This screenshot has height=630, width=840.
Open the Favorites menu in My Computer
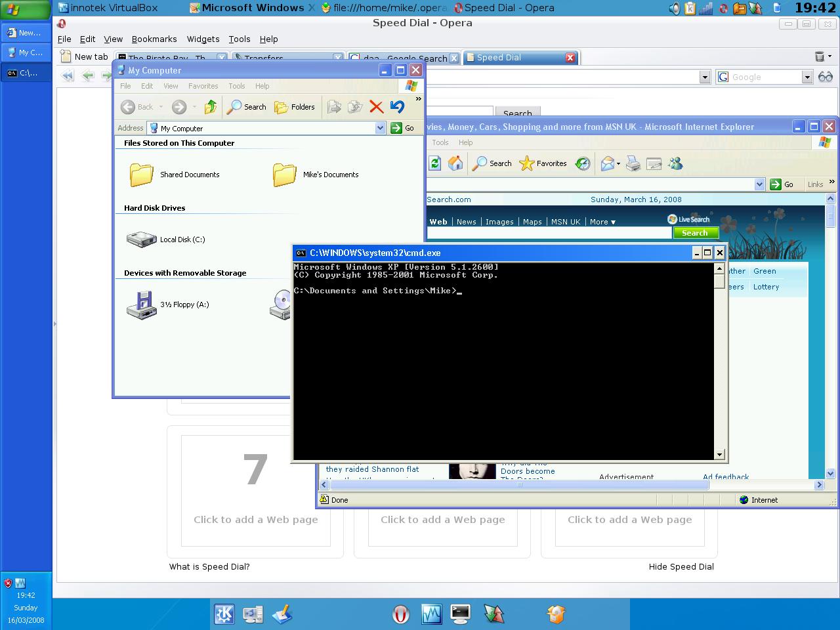203,86
